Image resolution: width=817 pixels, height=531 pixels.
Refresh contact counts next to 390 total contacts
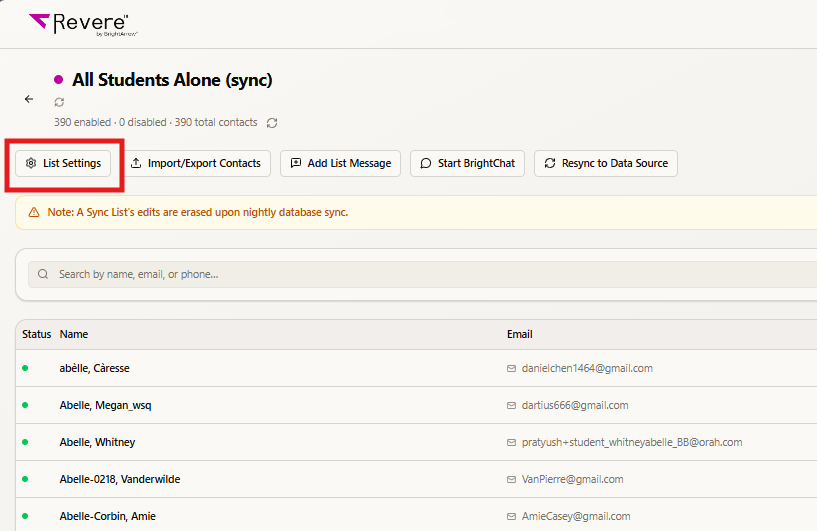(272, 123)
